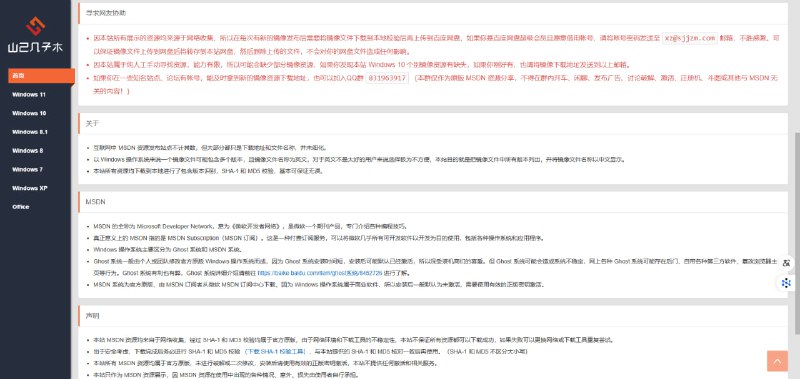The width and height of the screenshot is (800, 379).
Task: Click the 下载 SHA-1 校验工具 link
Action: (x=275, y=351)
